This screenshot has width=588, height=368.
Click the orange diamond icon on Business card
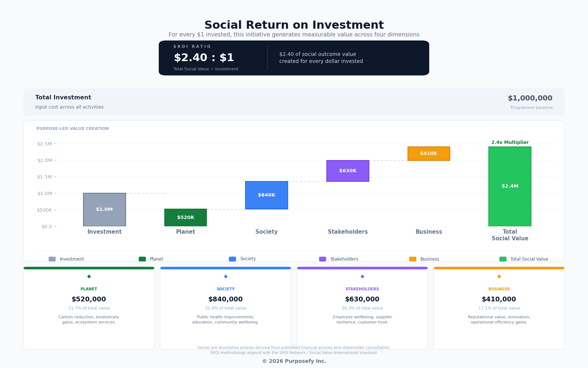[499, 276]
